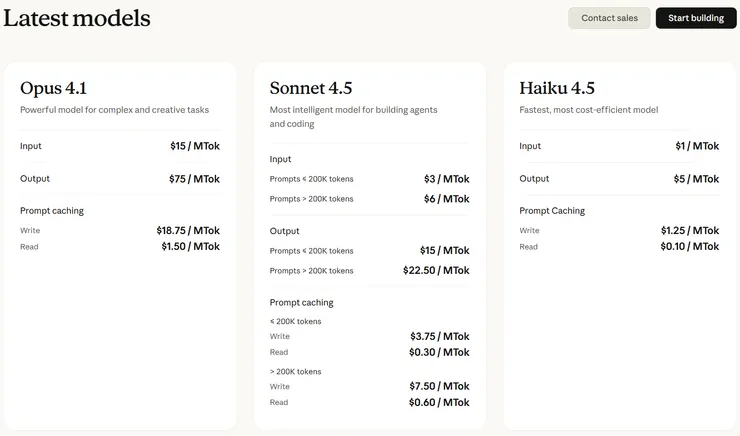Screen dimensions: 740x436
Task: Select the Sonnet 4.5 card title
Action: click(311, 88)
